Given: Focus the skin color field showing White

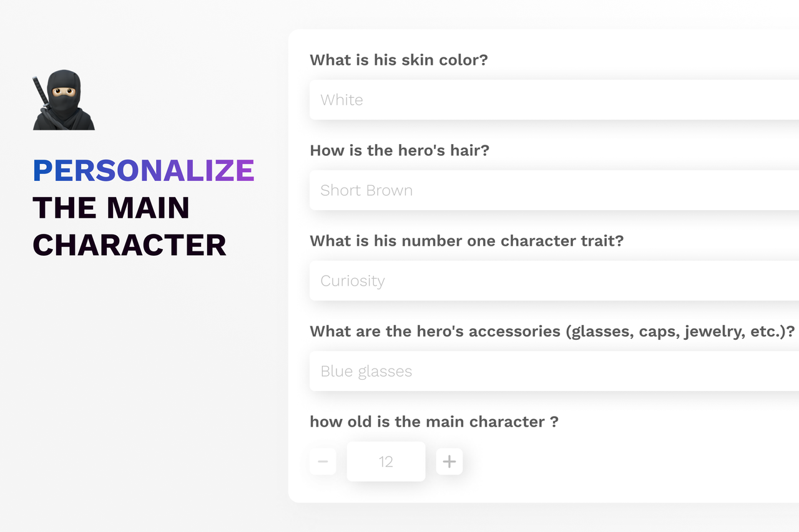Looking at the screenshot, I should pos(554,100).
